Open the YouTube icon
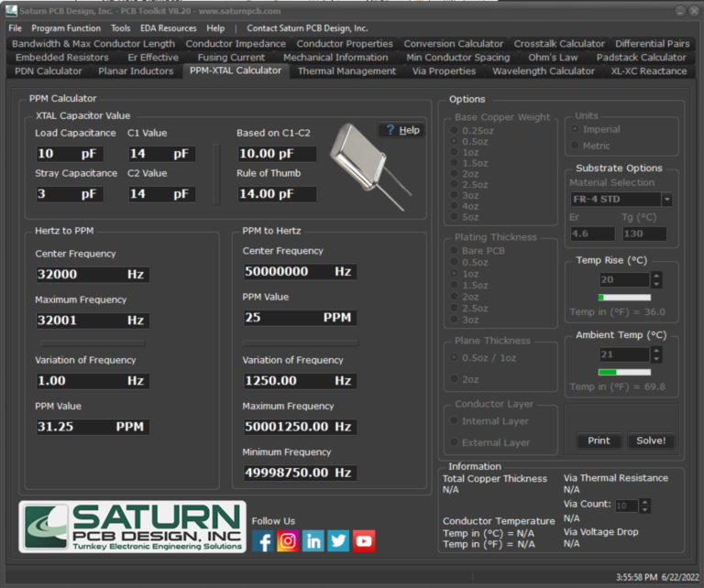The image size is (704, 588). click(x=364, y=541)
